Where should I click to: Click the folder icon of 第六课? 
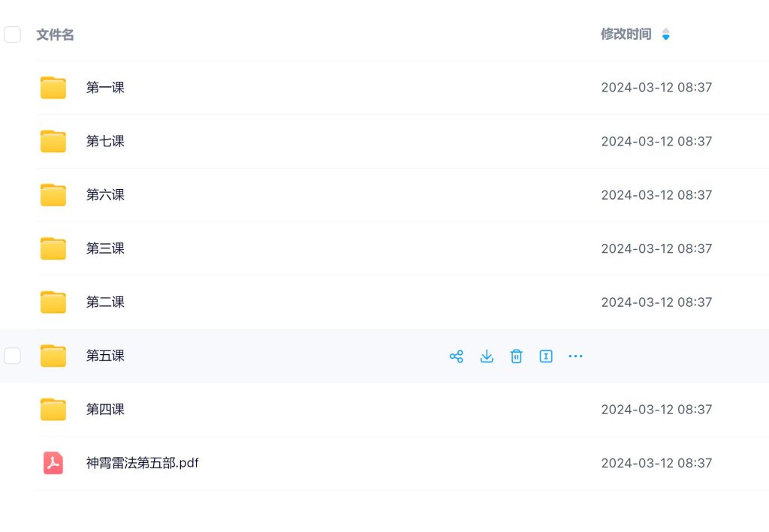click(53, 194)
